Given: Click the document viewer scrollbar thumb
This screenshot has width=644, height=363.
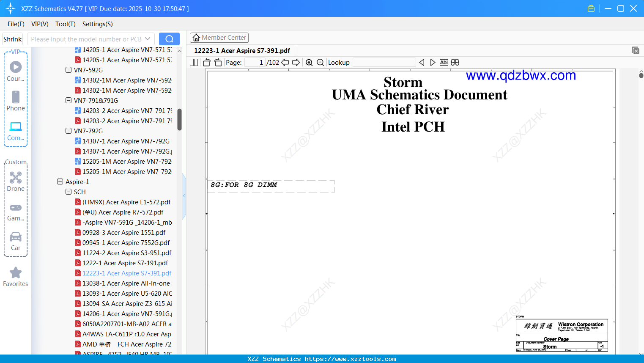Looking at the screenshot, I should tap(641, 75).
